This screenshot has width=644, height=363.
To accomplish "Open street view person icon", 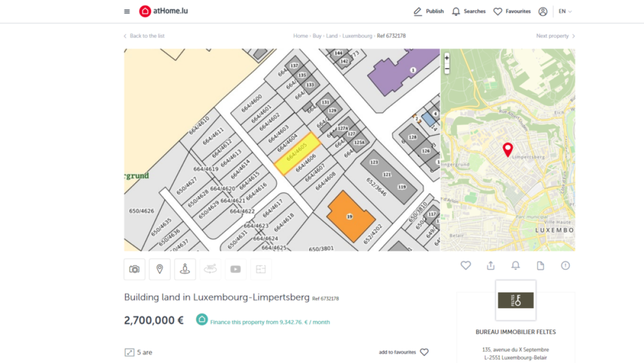I will 185,269.
